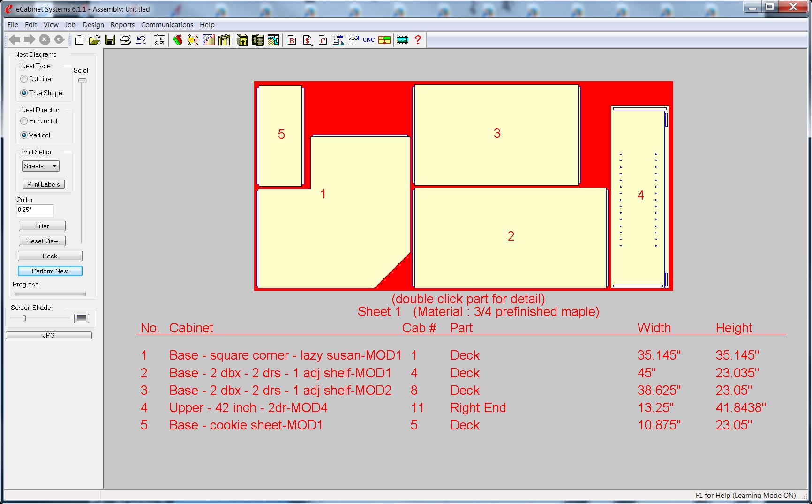This screenshot has height=504, width=812.
Task: Choose Horizontal nest direction
Action: [24, 121]
